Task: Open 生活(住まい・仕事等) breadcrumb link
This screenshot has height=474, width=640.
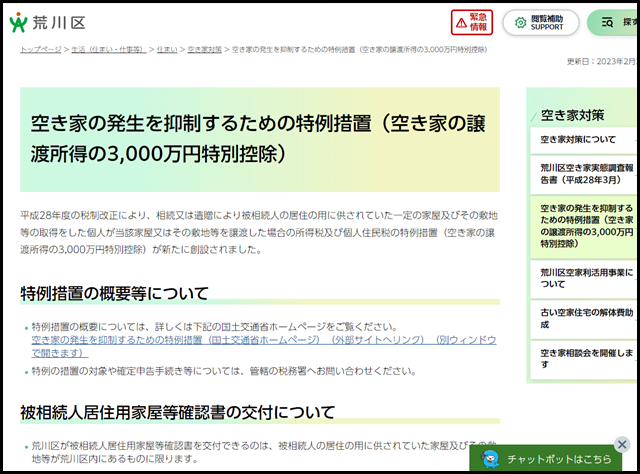Action: 109,49
